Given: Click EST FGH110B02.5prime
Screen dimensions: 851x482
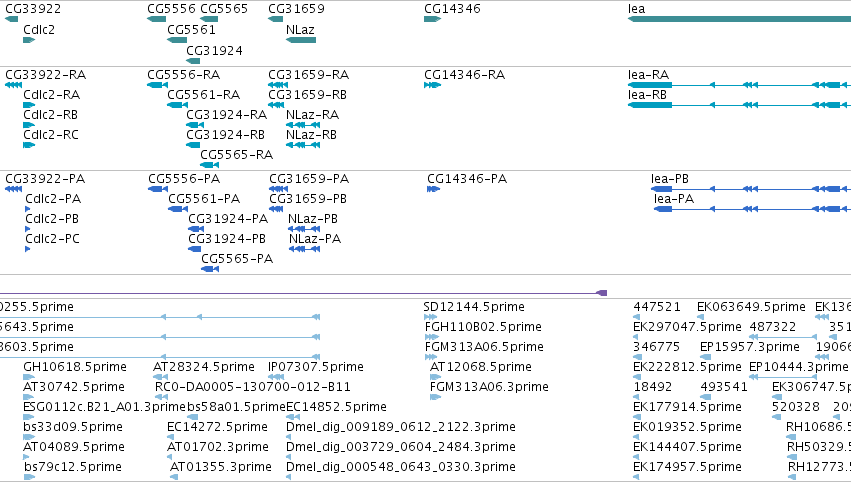Looking at the screenshot, I should click(484, 327).
